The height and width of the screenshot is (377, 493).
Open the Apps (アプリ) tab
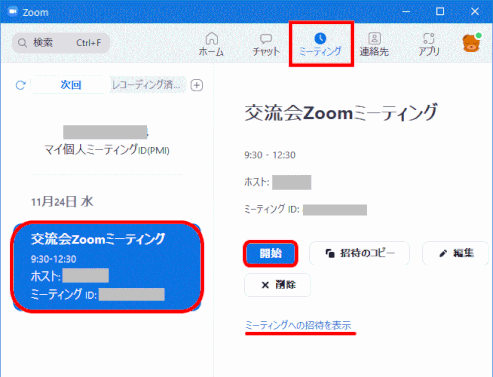[429, 44]
